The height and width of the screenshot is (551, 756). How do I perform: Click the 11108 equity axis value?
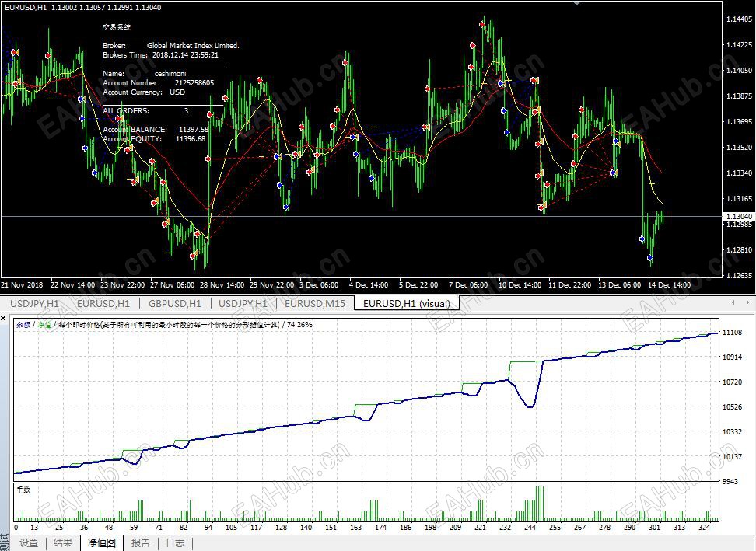coord(732,333)
